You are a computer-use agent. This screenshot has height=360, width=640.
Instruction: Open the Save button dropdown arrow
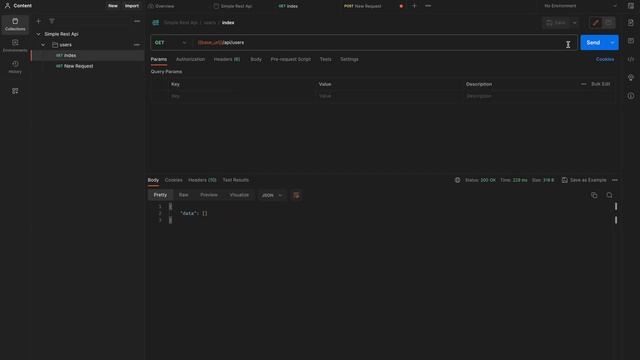click(x=574, y=22)
